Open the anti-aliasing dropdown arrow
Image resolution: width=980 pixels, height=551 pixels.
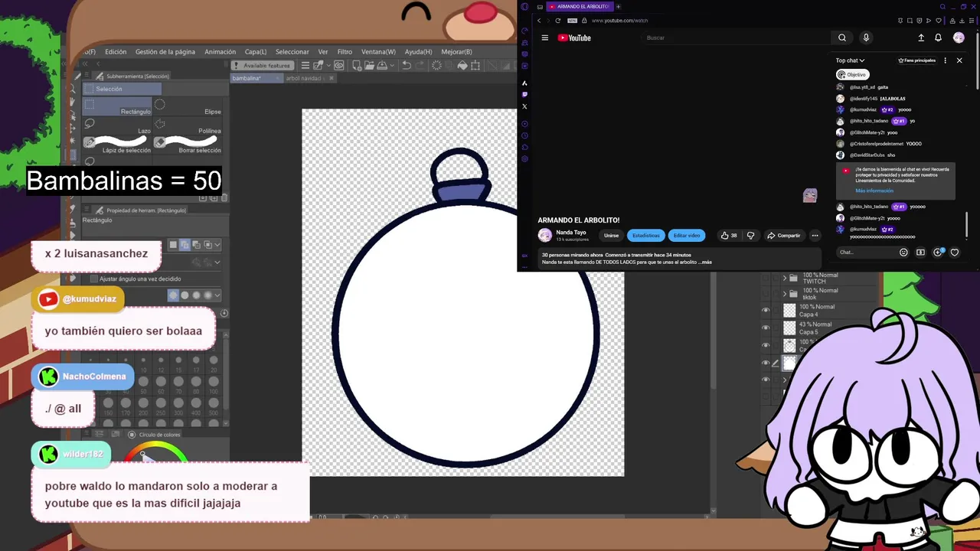(217, 295)
